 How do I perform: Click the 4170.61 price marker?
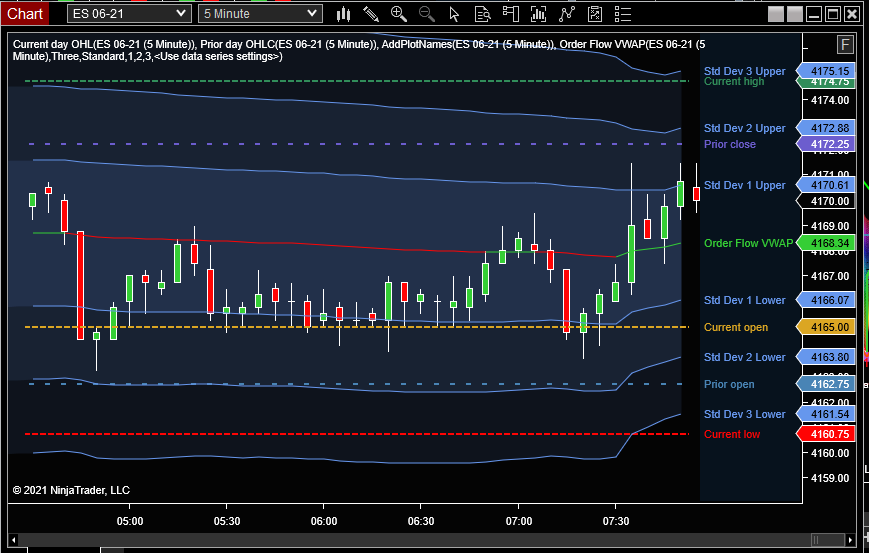tap(826, 185)
